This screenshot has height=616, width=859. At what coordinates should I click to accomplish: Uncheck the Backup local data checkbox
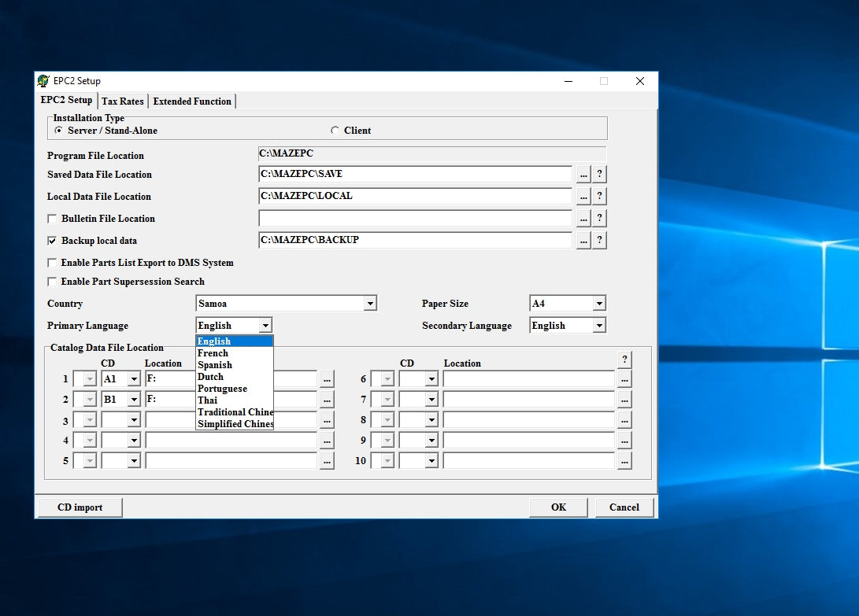(53, 241)
